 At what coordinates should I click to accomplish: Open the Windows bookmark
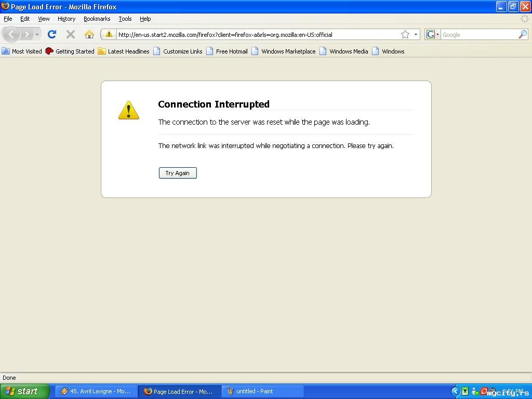(x=388, y=51)
